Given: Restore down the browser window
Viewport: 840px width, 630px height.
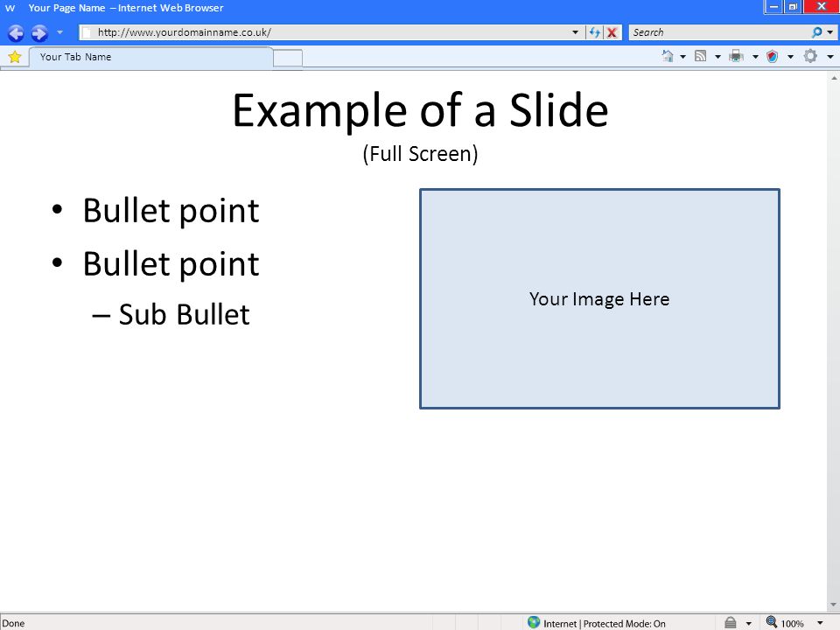Looking at the screenshot, I should [793, 7].
